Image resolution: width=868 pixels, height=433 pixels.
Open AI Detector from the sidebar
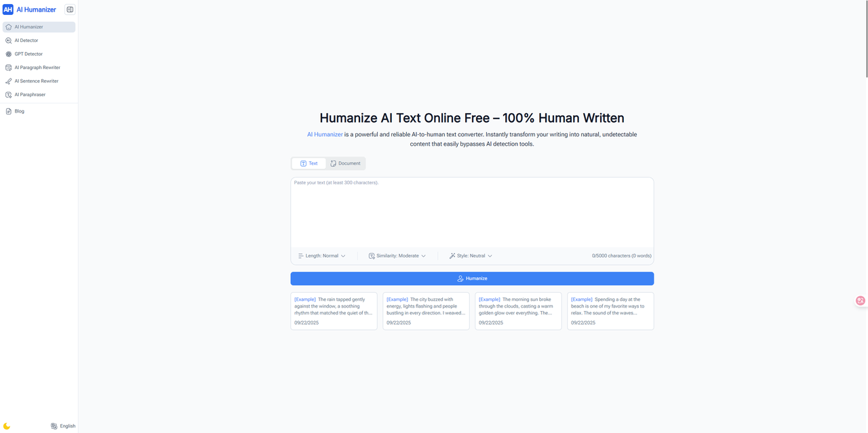tap(26, 41)
